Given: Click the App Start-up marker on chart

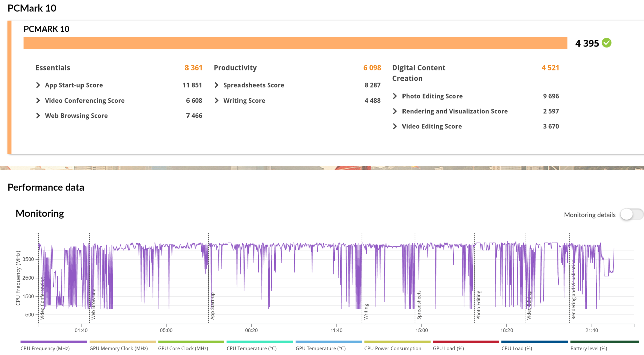Looking at the screenshot, I should click(x=212, y=306).
